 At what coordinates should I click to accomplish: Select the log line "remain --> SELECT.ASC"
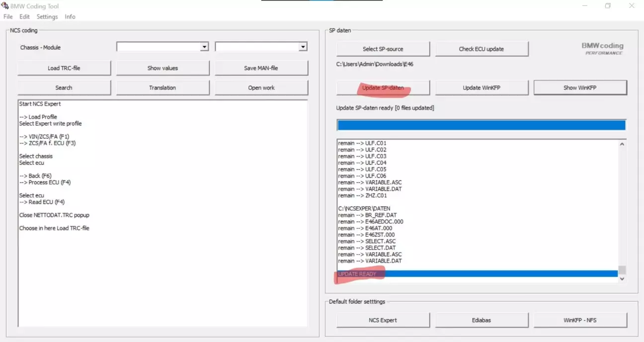tap(367, 241)
